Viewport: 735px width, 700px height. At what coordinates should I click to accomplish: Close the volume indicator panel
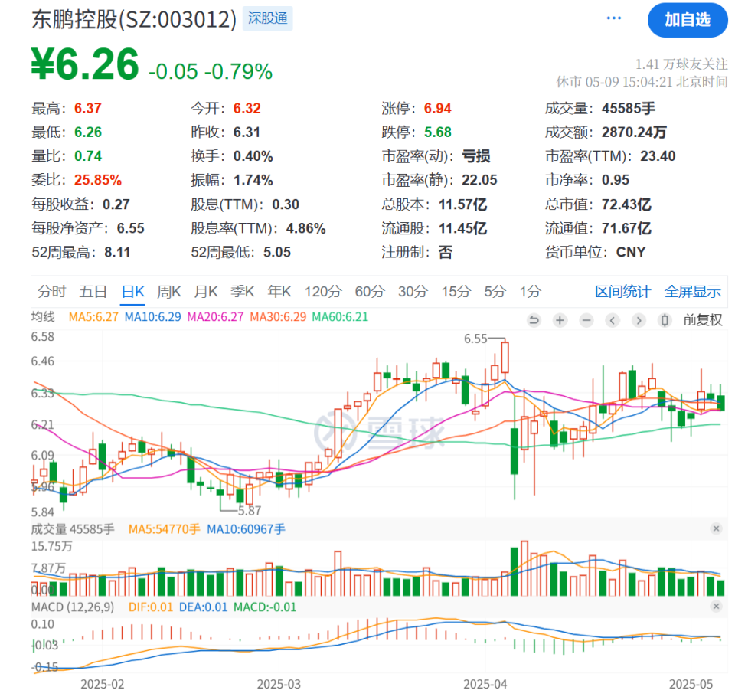pyautogui.click(x=716, y=528)
